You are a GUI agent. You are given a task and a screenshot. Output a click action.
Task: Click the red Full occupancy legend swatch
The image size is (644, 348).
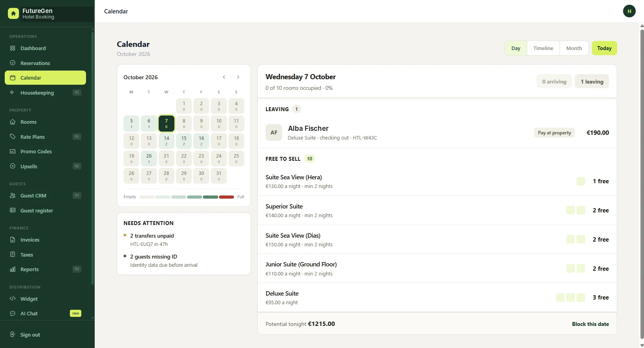click(x=227, y=197)
